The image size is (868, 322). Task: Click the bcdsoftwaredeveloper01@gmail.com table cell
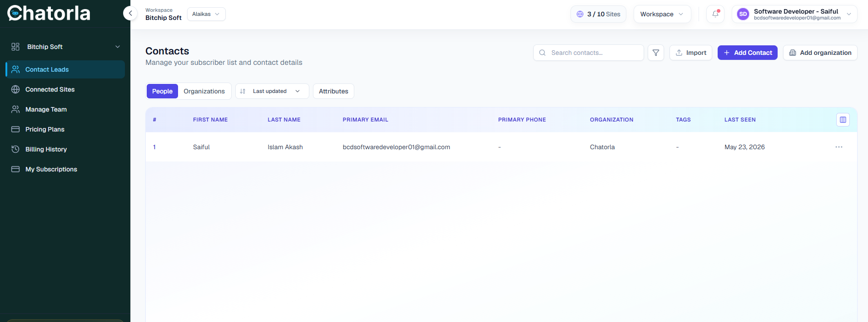[396, 147]
